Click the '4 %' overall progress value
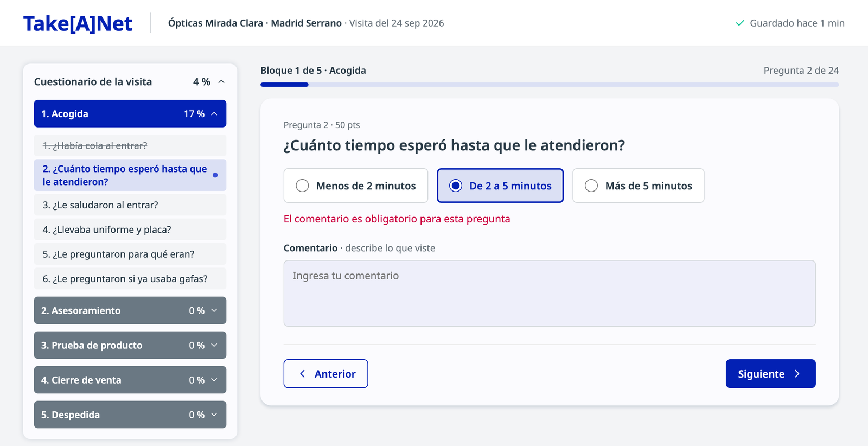The image size is (868, 446). point(202,82)
